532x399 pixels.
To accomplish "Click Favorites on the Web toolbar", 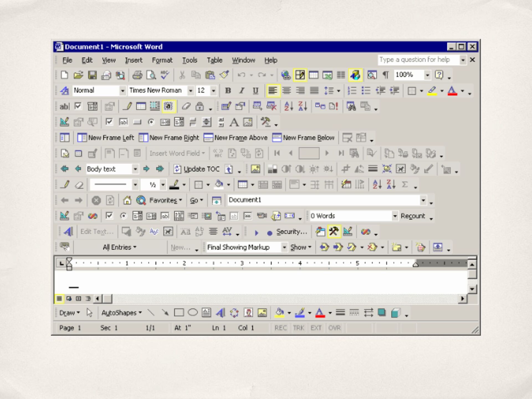I will (x=166, y=200).
